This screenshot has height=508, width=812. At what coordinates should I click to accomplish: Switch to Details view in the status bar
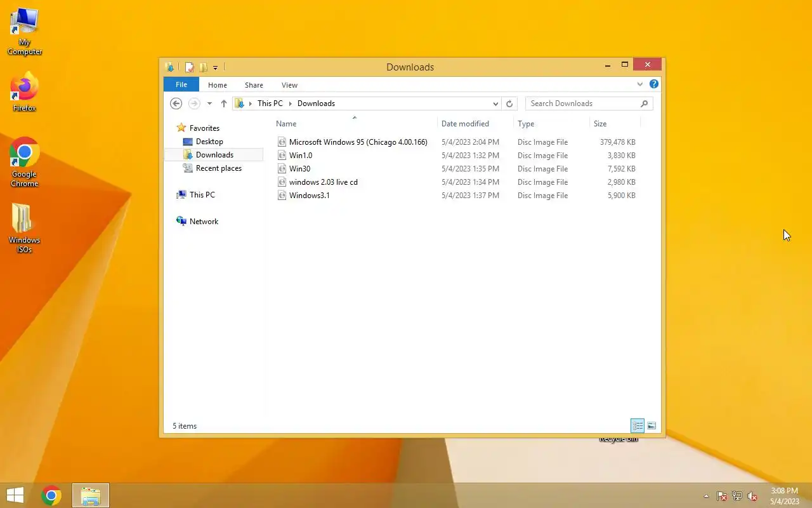coord(638,425)
